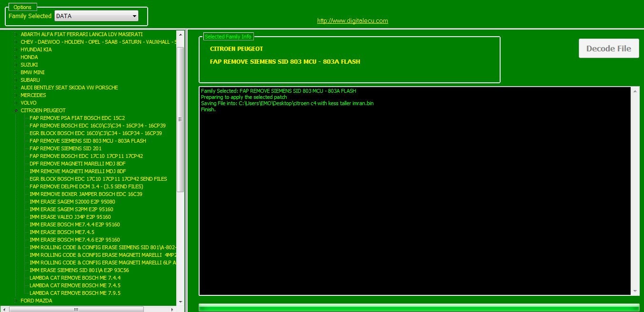644x312 pixels.
Task: Choose the MERCEDES family in the tree
Action: [x=33, y=95]
